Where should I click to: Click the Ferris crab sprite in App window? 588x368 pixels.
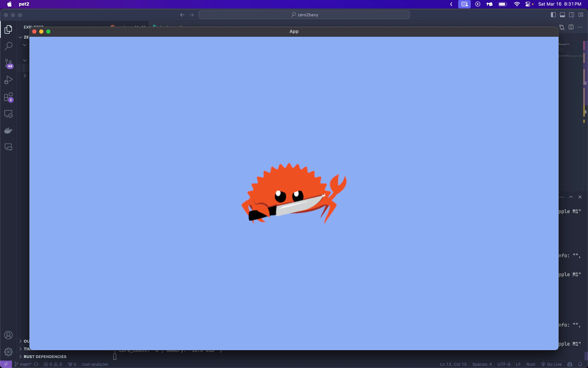294,193
